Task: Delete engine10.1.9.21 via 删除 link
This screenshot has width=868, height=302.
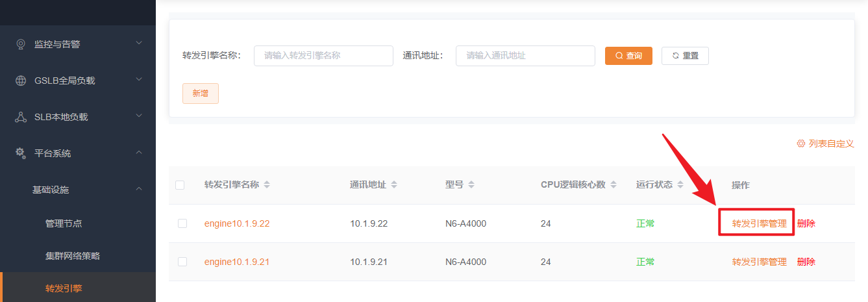Action: point(806,262)
